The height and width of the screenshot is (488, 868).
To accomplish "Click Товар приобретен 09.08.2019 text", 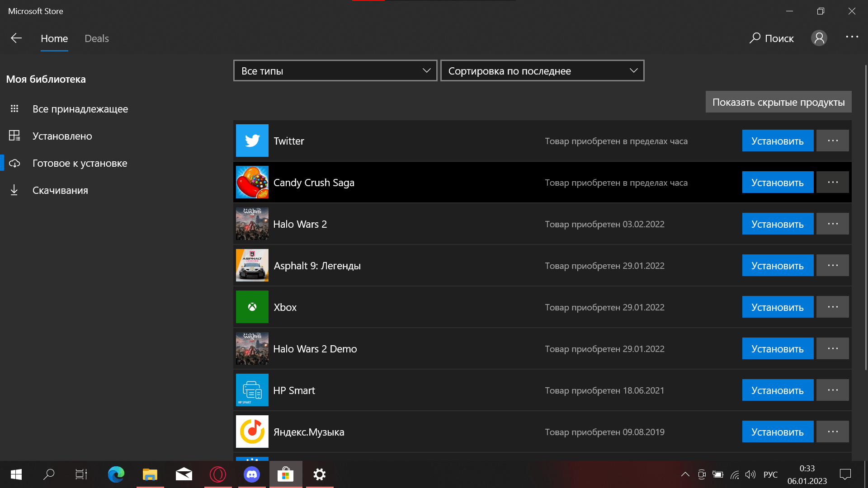I will [604, 432].
